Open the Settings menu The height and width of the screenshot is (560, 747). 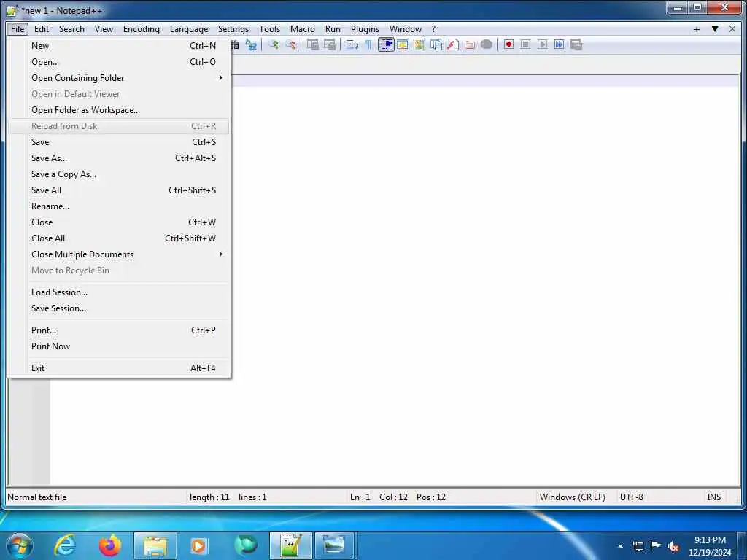coord(233,29)
